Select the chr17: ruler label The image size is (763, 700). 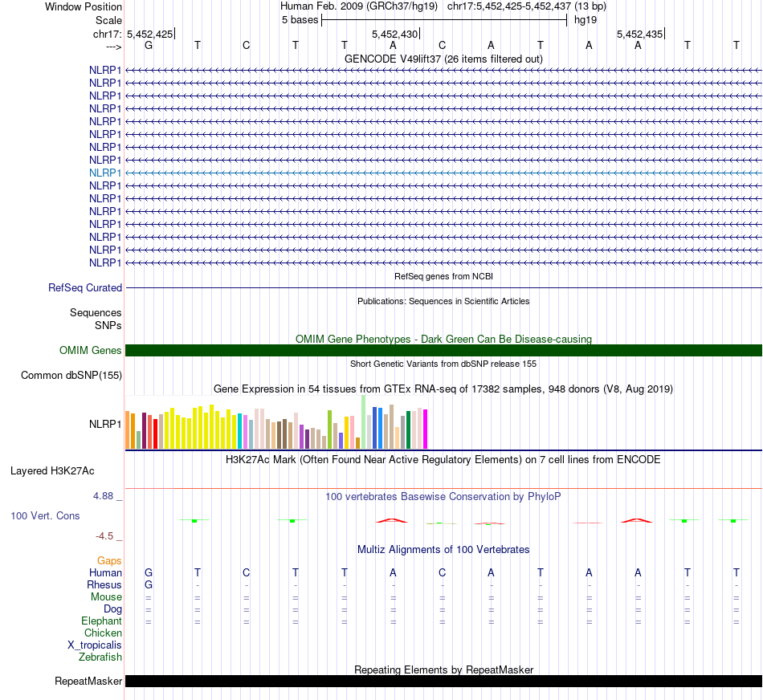107,34
